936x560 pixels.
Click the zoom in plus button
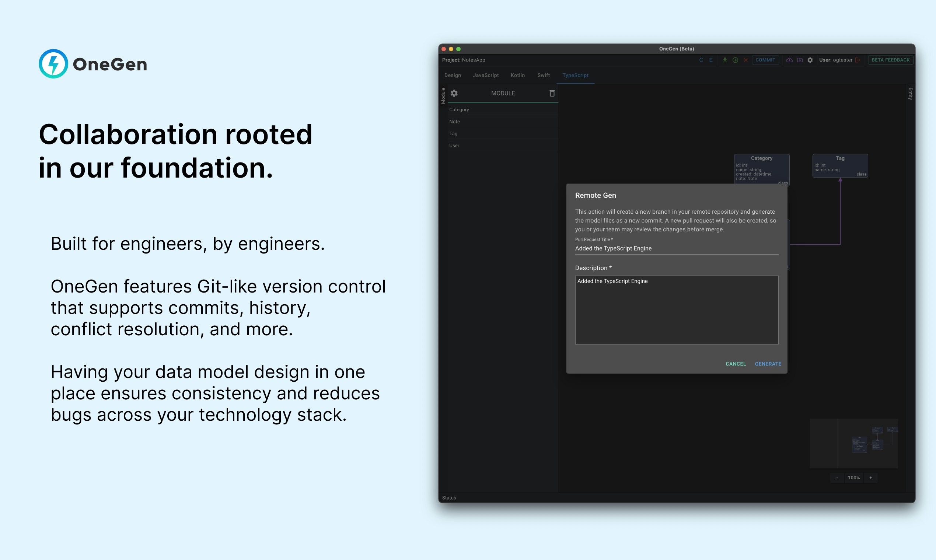click(871, 478)
